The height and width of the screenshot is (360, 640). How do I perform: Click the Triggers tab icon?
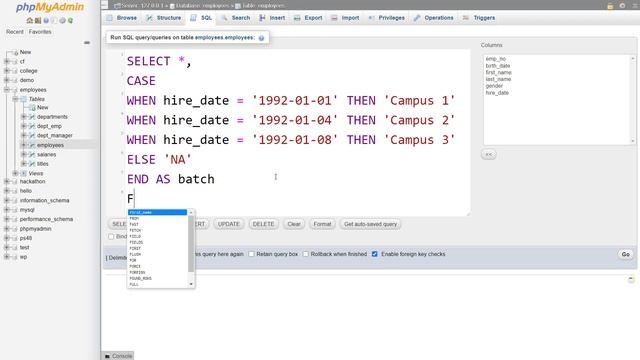466,18
